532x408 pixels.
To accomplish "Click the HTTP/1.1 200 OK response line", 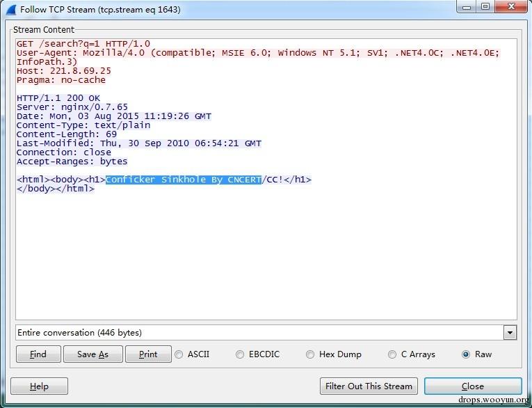I will (x=58, y=98).
